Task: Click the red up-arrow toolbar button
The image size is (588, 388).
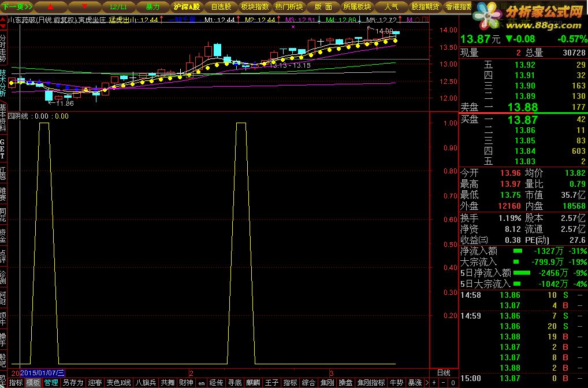Action: [x=51, y=7]
